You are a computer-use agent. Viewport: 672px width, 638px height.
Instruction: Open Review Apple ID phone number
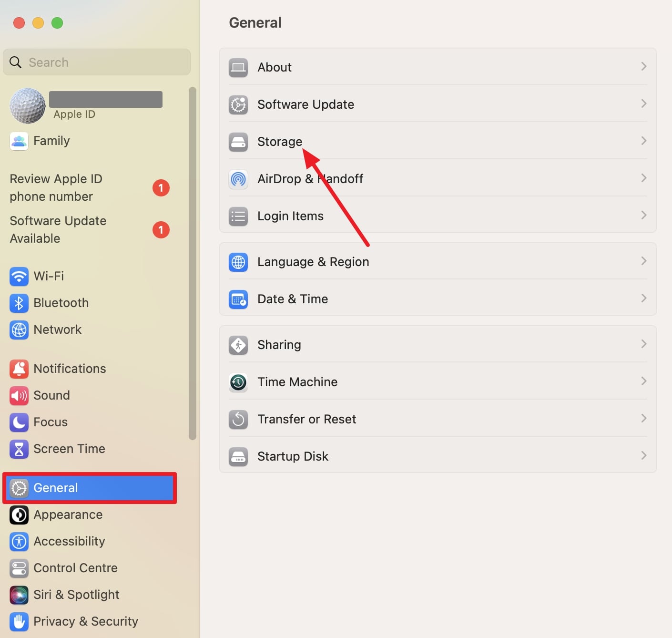tap(56, 187)
